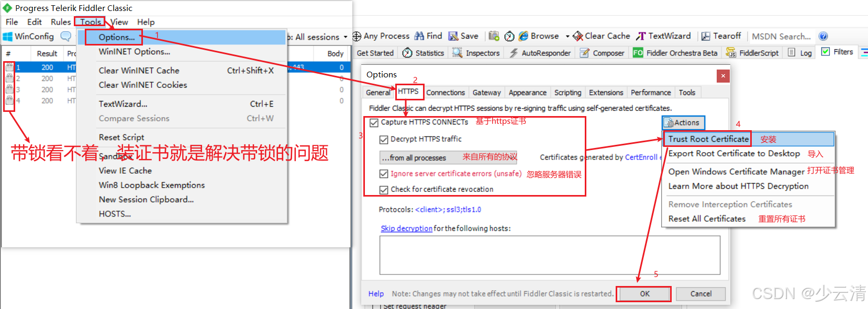Open the Edit menu
The height and width of the screenshot is (309, 868).
(35, 22)
